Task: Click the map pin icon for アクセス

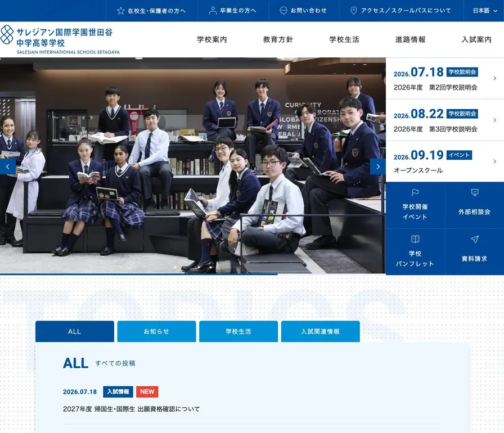Action: (x=354, y=11)
